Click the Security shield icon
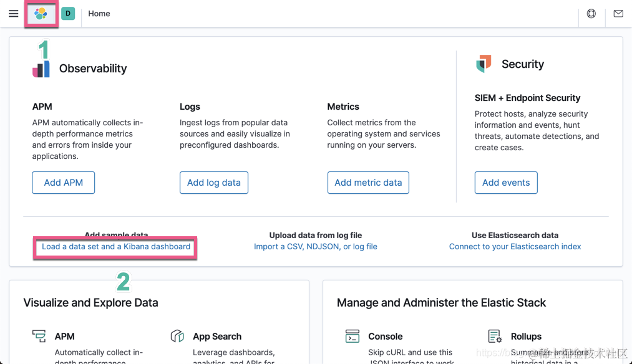The image size is (632, 364). [484, 64]
